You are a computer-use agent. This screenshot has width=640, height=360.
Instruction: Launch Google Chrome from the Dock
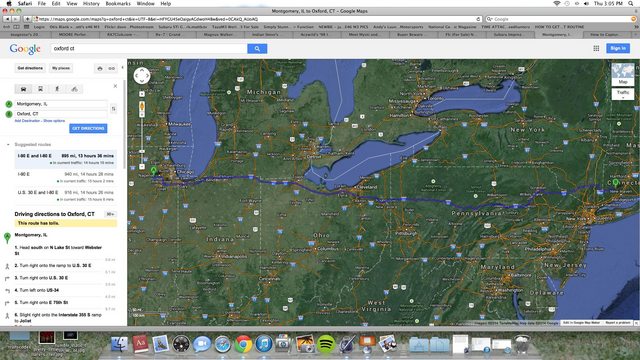243,344
